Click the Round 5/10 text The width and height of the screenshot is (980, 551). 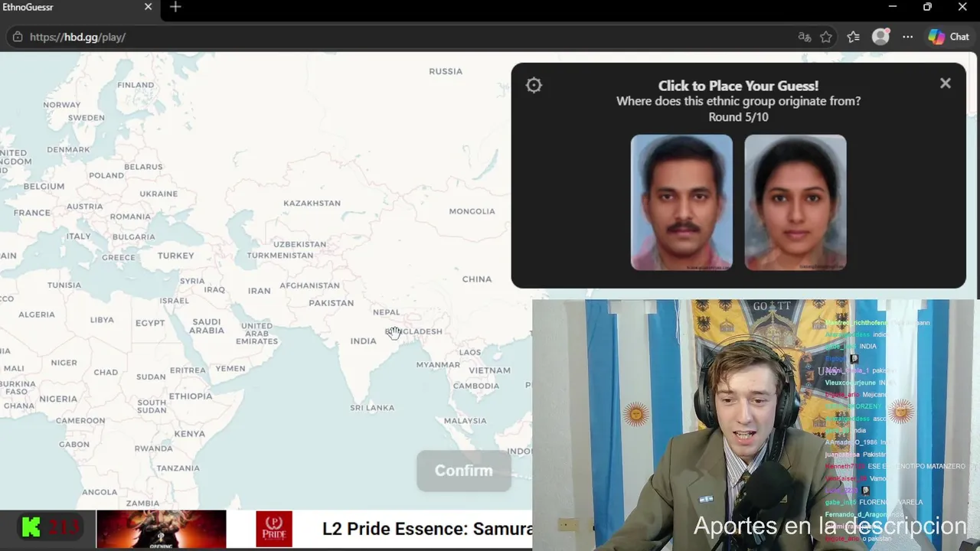[x=738, y=117]
